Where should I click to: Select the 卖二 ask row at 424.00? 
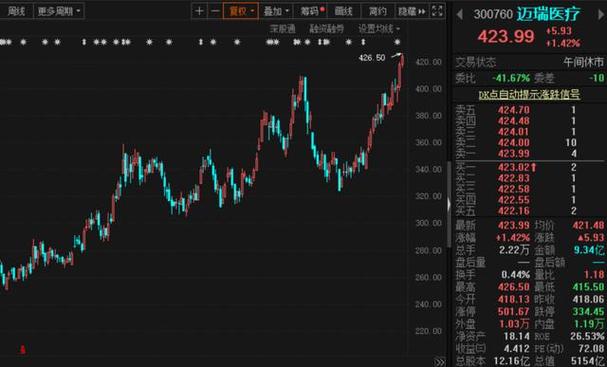[530, 143]
